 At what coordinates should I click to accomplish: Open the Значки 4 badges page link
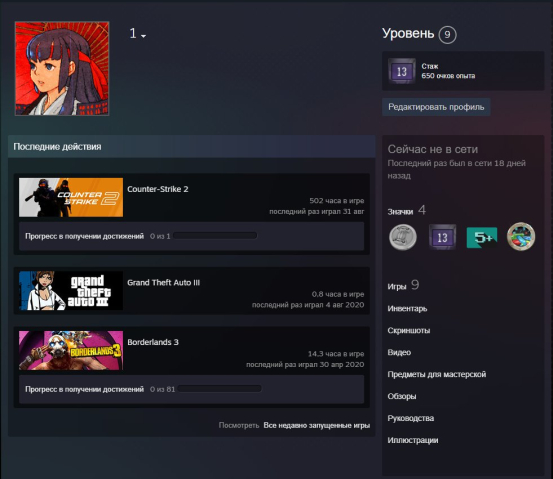[407, 211]
